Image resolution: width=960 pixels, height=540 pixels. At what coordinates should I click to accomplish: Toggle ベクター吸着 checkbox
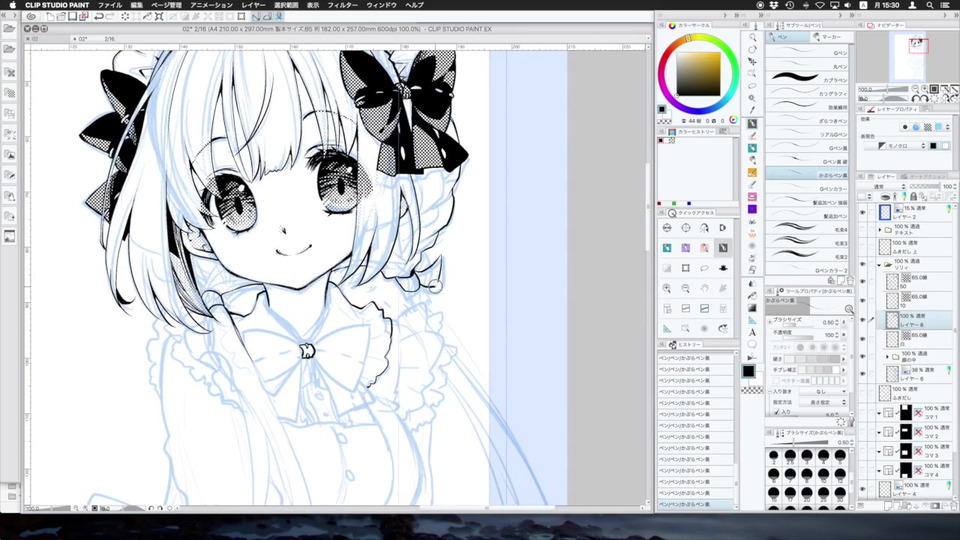point(776,381)
